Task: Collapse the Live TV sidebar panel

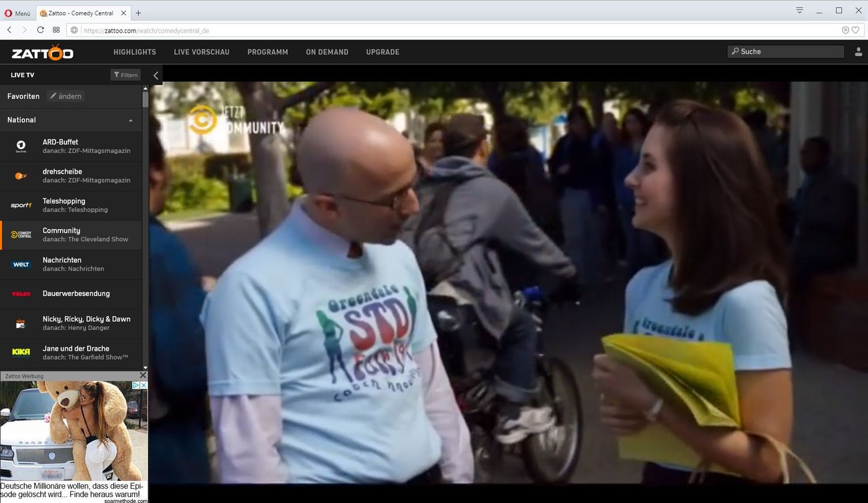Action: tap(156, 75)
